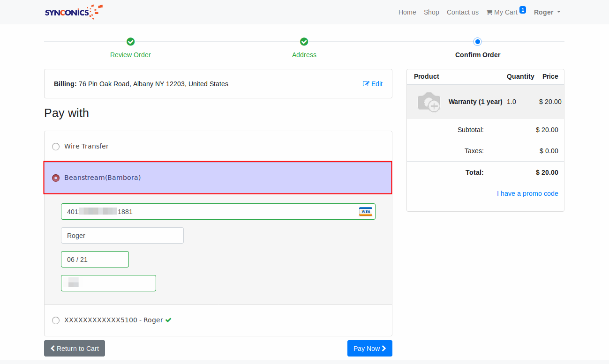Click the green verified checkmark beside saved card
The width and height of the screenshot is (609, 364).
(168, 320)
